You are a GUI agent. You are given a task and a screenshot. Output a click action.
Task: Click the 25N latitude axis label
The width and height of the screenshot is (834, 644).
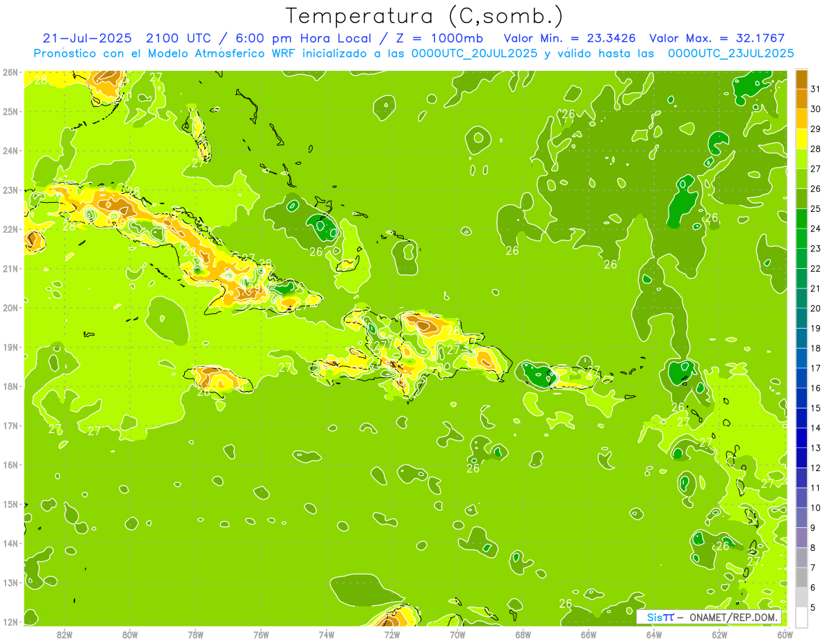click(x=10, y=111)
